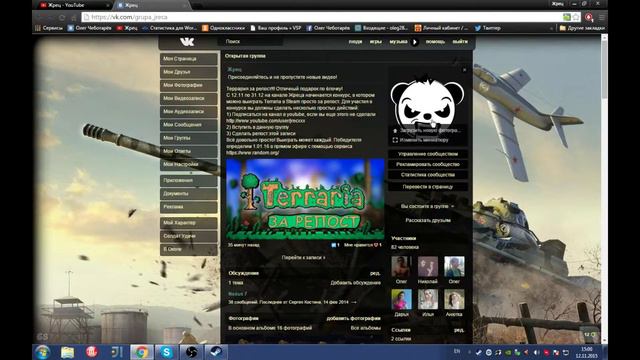This screenshot has width=640, height=360.
Task: Open Мои Группы in the sidebar
Action: point(189,138)
